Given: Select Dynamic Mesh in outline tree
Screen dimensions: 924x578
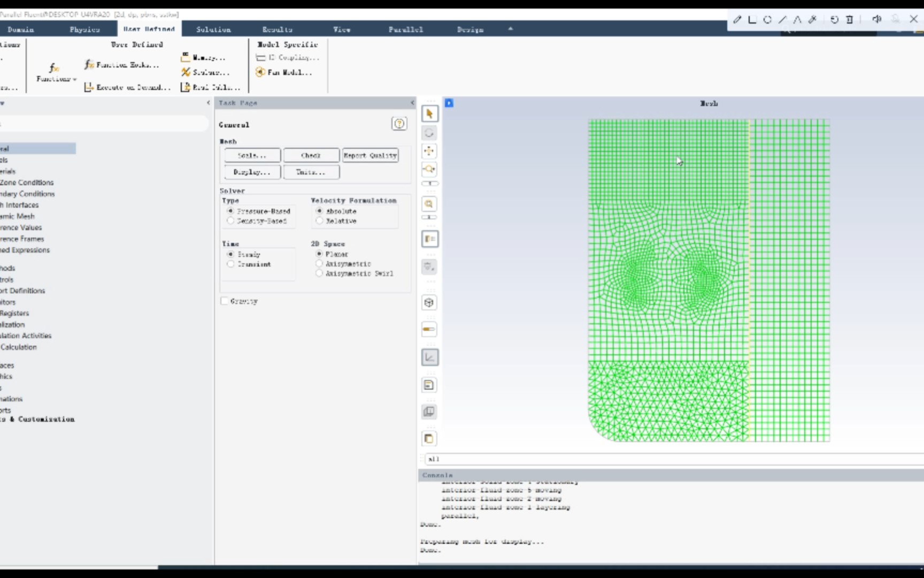Looking at the screenshot, I should [17, 216].
